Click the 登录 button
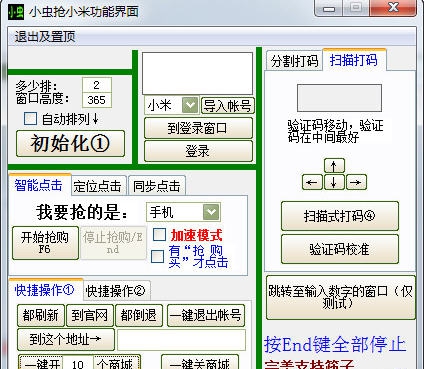Viewport: 424px width, 369px height. 198,151
